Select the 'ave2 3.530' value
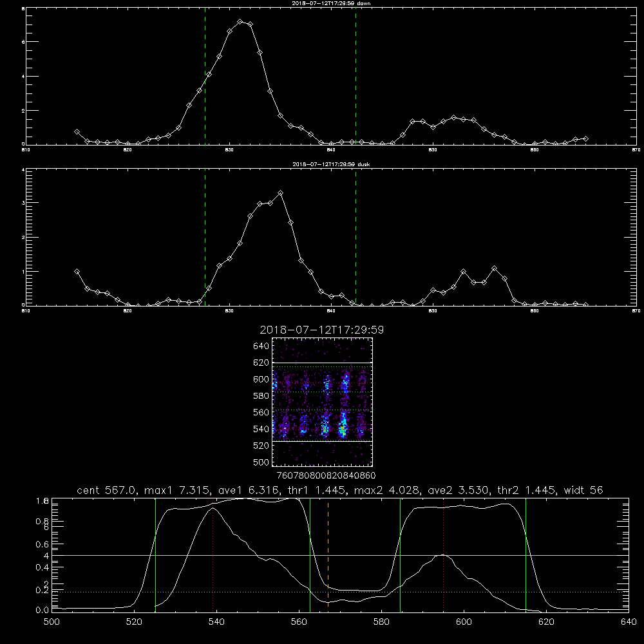Viewport: 644px width, 644px height. click(459, 490)
